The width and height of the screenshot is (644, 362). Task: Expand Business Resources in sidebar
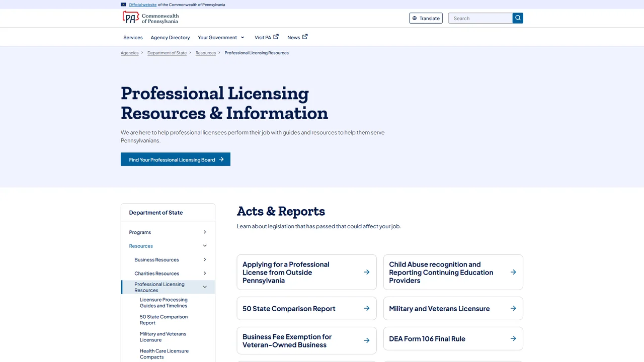205,259
